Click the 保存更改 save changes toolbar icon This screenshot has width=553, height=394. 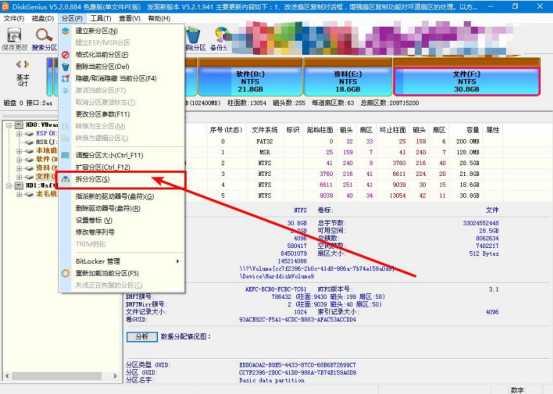pyautogui.click(x=14, y=36)
